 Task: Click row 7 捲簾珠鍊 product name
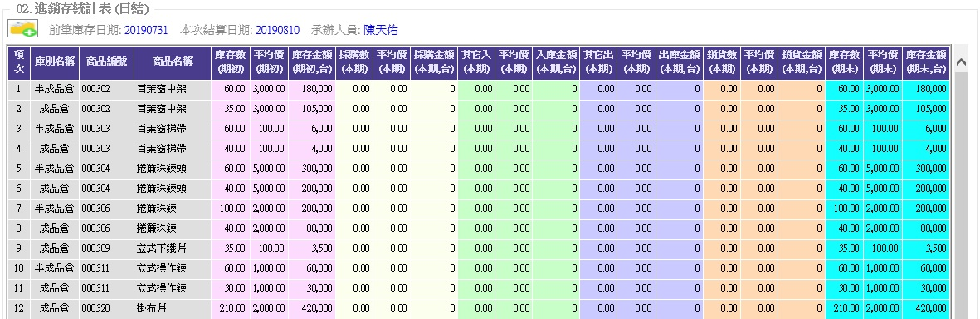point(156,209)
